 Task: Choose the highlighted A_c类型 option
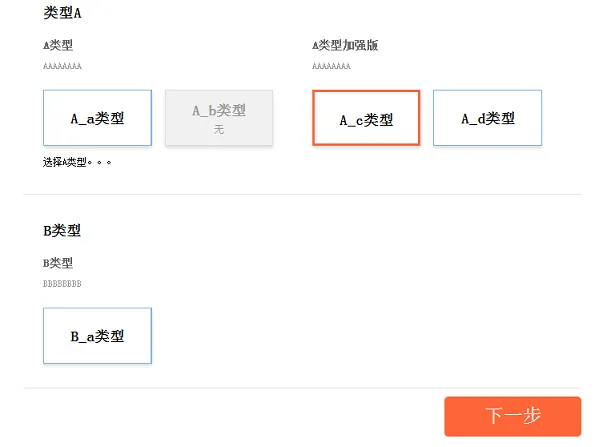click(x=366, y=118)
